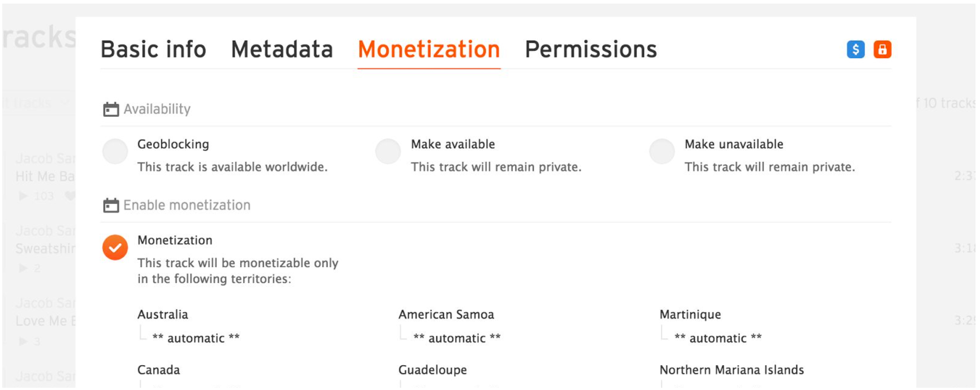The width and height of the screenshot is (980, 390).
Task: Click the Availability calendar icon
Action: pyautogui.click(x=111, y=109)
